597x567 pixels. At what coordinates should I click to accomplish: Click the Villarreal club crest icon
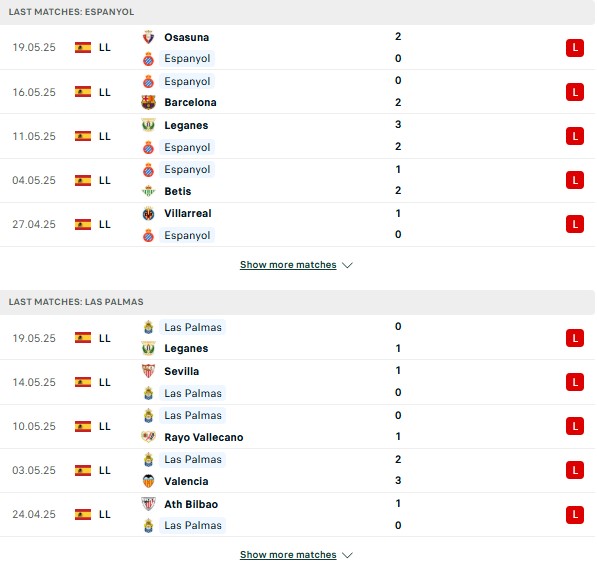148,214
